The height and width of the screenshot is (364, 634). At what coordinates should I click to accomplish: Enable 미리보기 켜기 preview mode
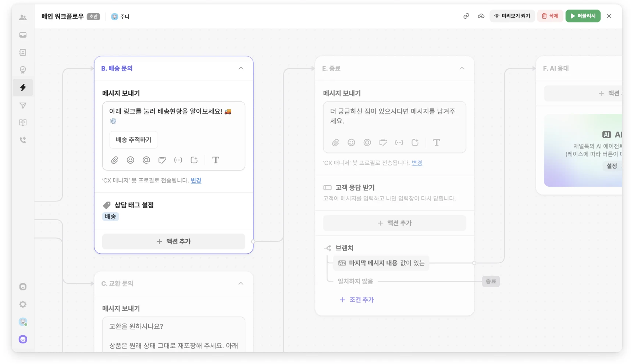tap(512, 16)
